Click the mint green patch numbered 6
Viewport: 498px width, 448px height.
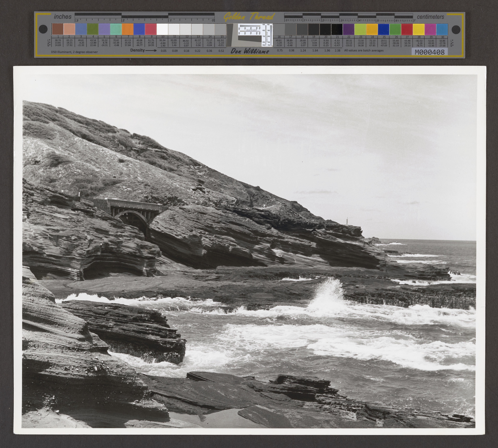pyautogui.click(x=116, y=29)
